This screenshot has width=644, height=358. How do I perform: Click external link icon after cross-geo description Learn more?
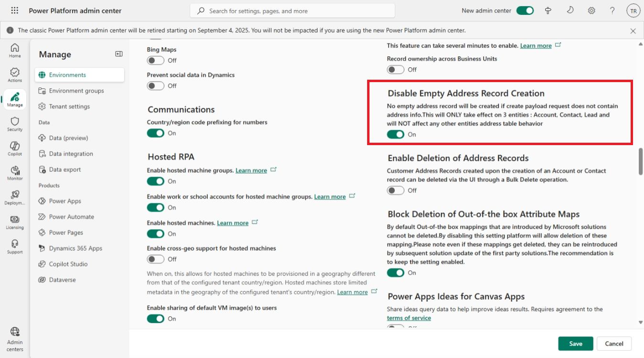coord(374,291)
